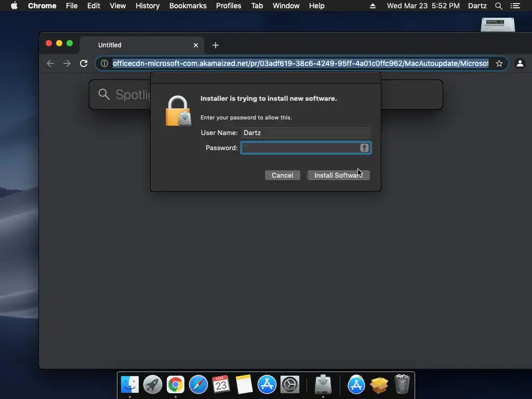Cancel the installer authentication

(282, 176)
